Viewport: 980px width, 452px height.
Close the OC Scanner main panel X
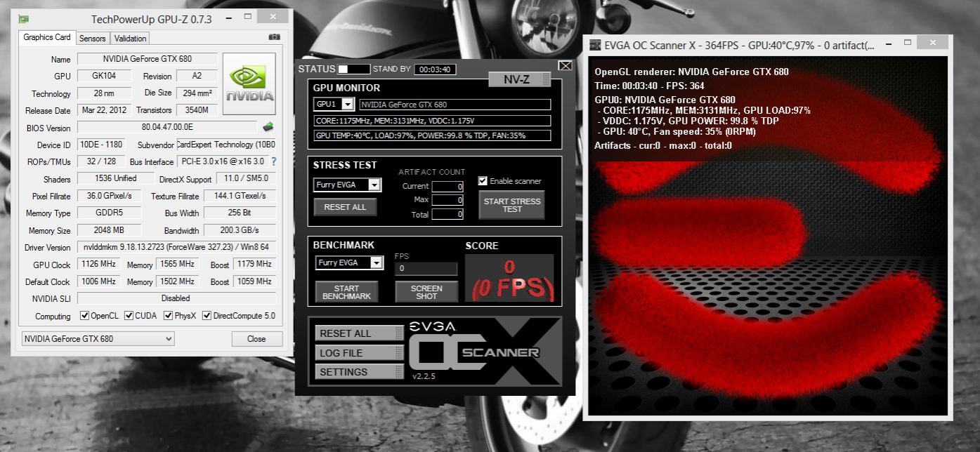tap(565, 65)
